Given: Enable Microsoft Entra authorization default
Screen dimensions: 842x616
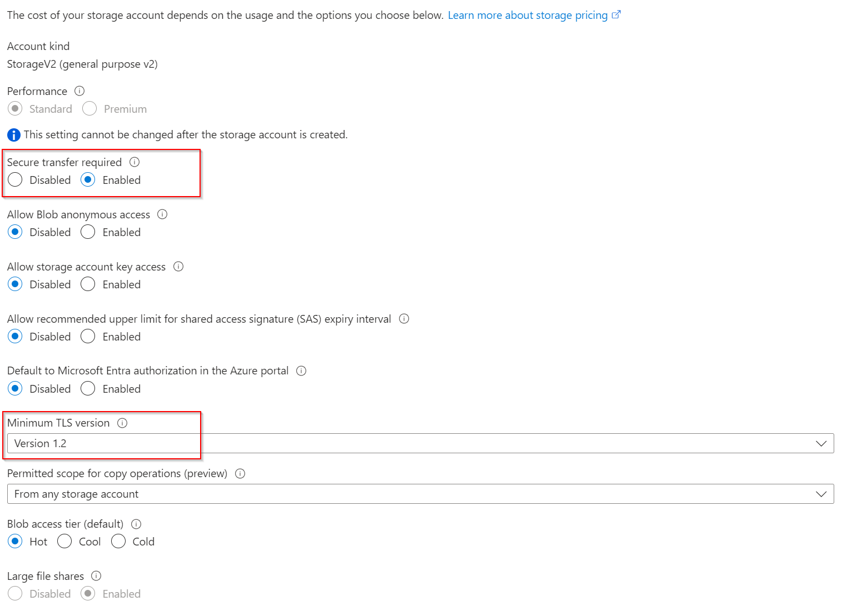Looking at the screenshot, I should 88,389.
